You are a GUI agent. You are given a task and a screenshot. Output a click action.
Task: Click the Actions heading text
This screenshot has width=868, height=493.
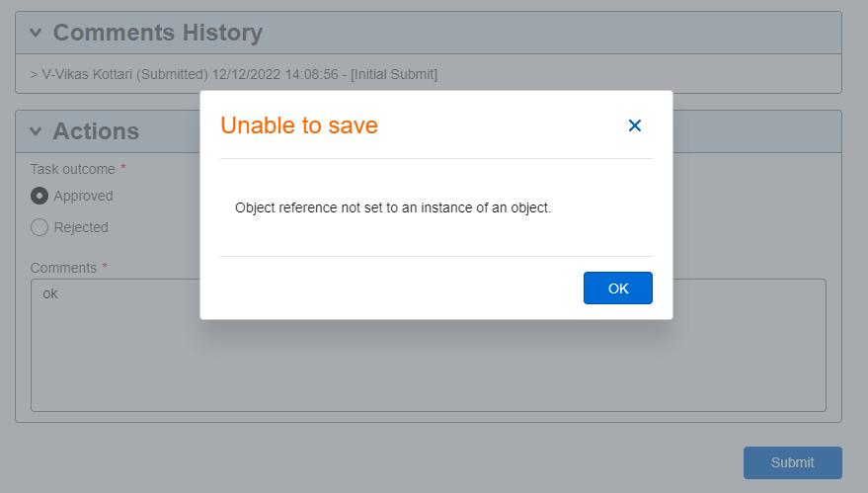coord(97,131)
